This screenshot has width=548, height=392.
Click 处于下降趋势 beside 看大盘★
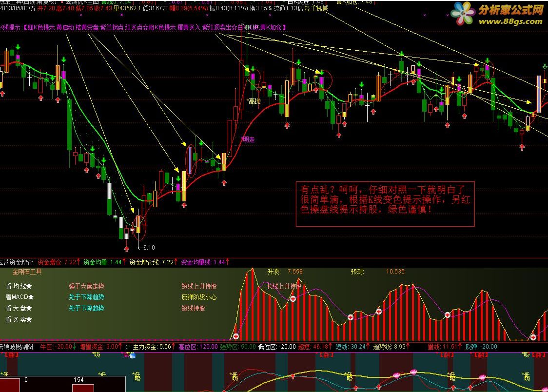[x=86, y=308]
